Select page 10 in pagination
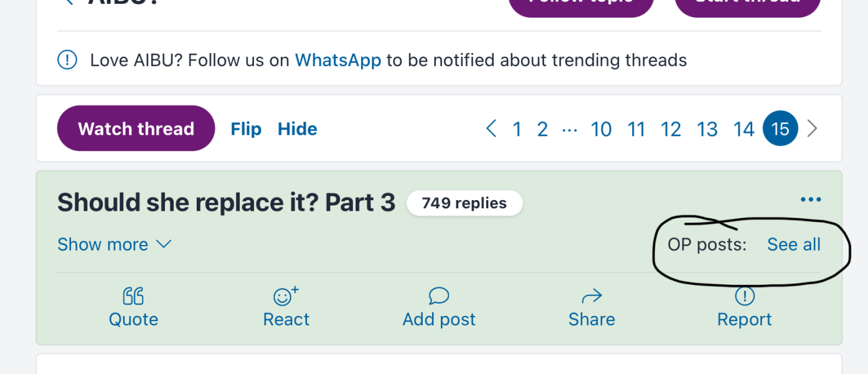 [601, 129]
